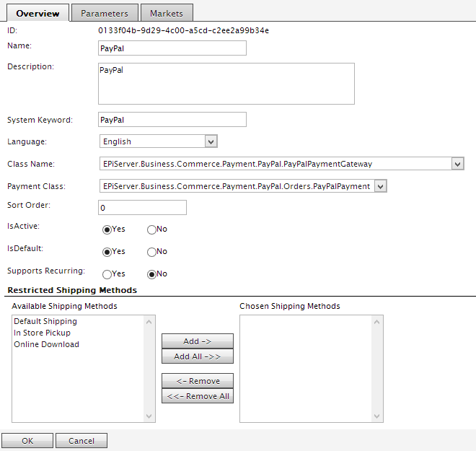The image size is (476, 451).
Task: Click the Add All ->> button
Action: (197, 356)
